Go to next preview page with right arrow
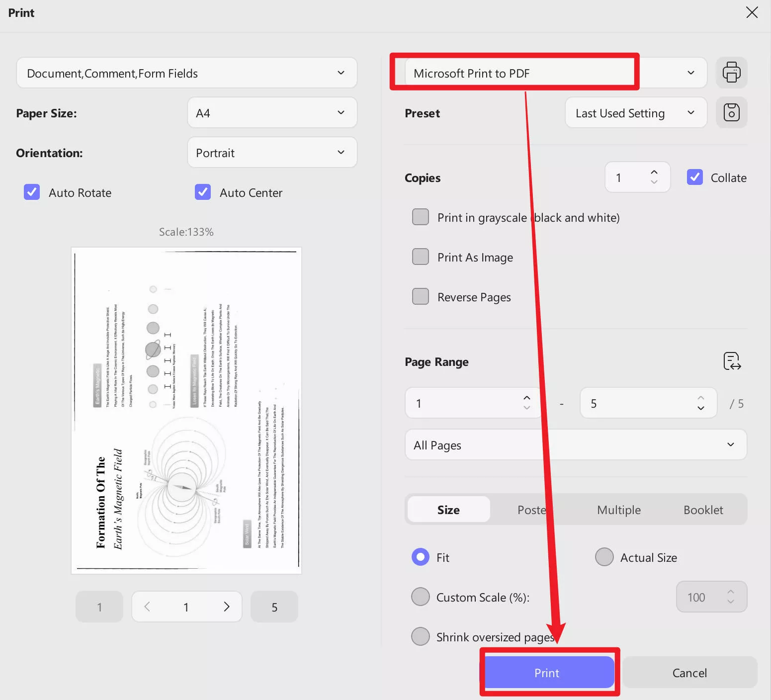 click(227, 607)
